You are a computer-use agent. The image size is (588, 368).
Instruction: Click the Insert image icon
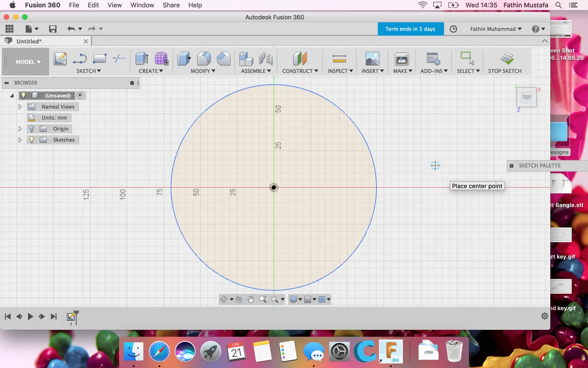click(372, 58)
